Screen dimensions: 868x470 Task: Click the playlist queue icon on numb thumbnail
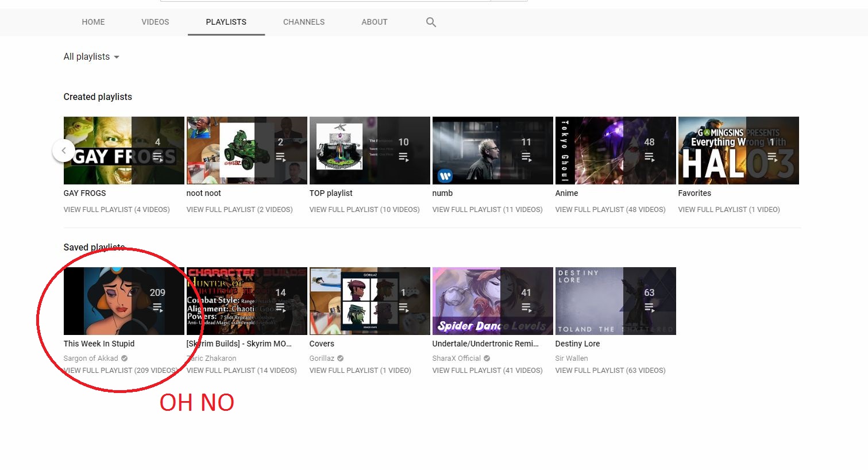pyautogui.click(x=526, y=157)
